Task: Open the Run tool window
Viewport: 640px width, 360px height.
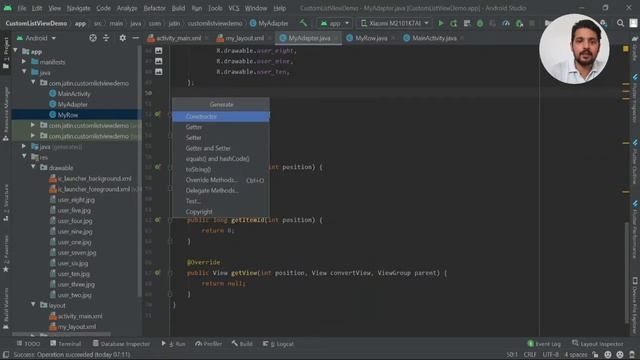Action: (173, 344)
